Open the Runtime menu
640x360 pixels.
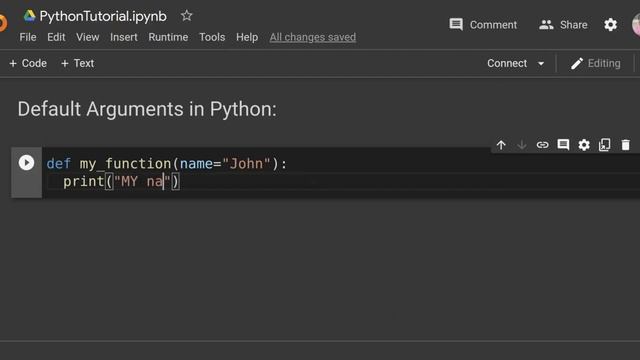(x=168, y=37)
